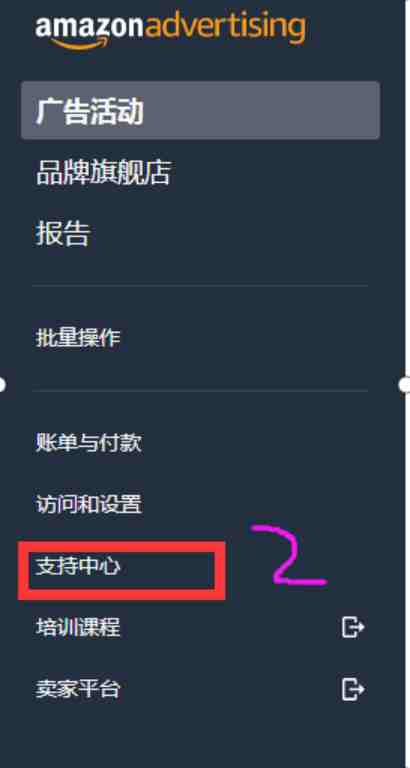The width and height of the screenshot is (410, 768).
Task: Open the 报告 menu entry
Action: tap(63, 233)
